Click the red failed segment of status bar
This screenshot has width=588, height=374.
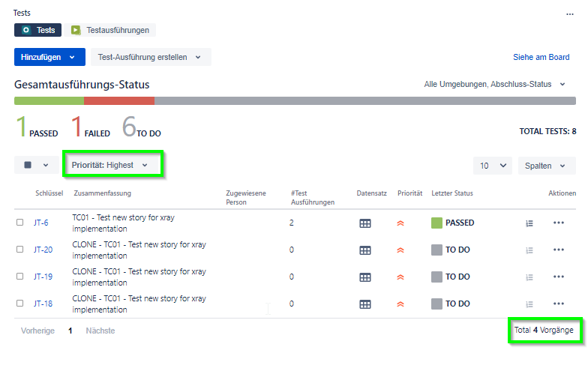pos(119,100)
